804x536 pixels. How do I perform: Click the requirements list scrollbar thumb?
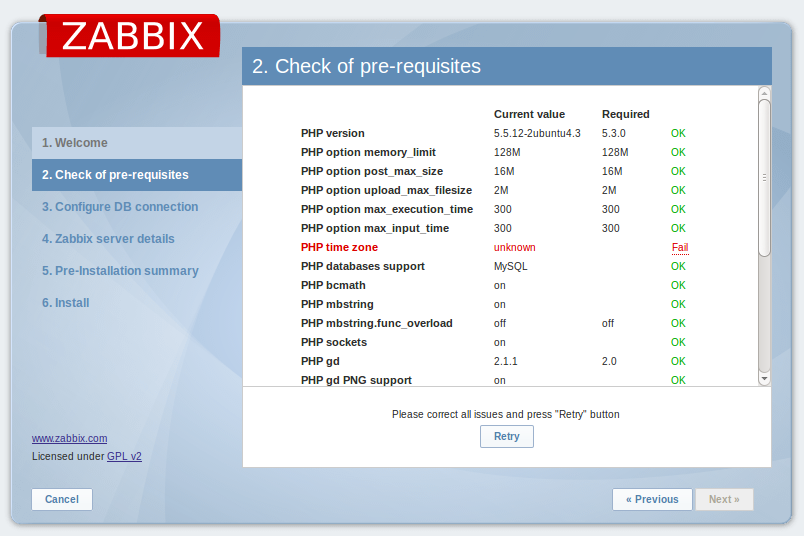tap(764, 178)
